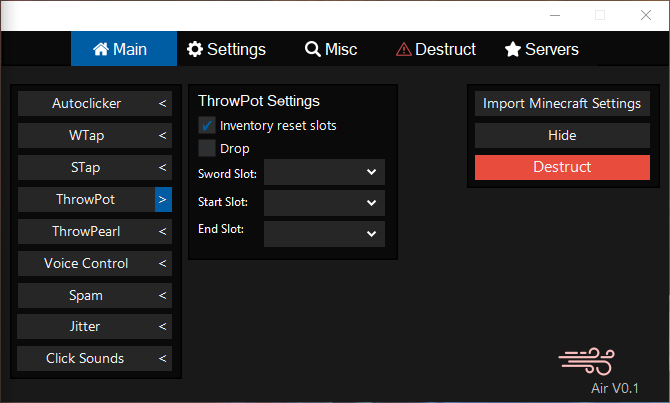Click the Voice Control module button
The width and height of the screenshot is (670, 403).
pos(86,264)
